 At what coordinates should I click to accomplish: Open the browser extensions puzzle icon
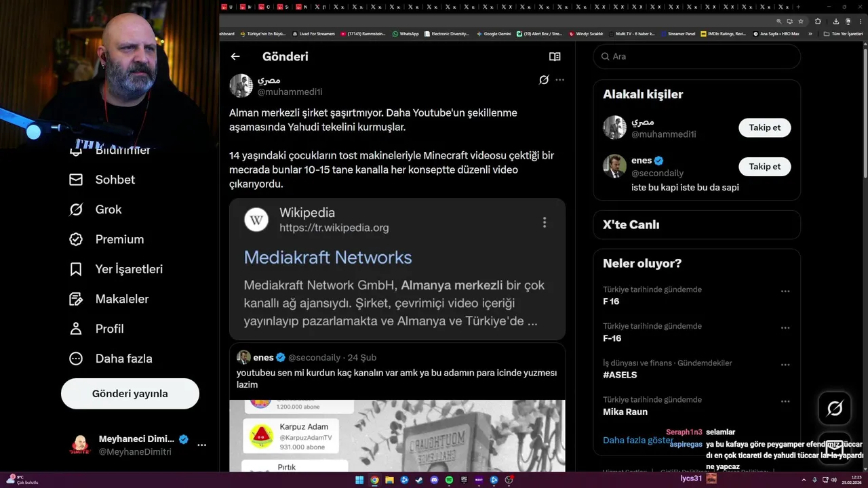pyautogui.click(x=818, y=21)
